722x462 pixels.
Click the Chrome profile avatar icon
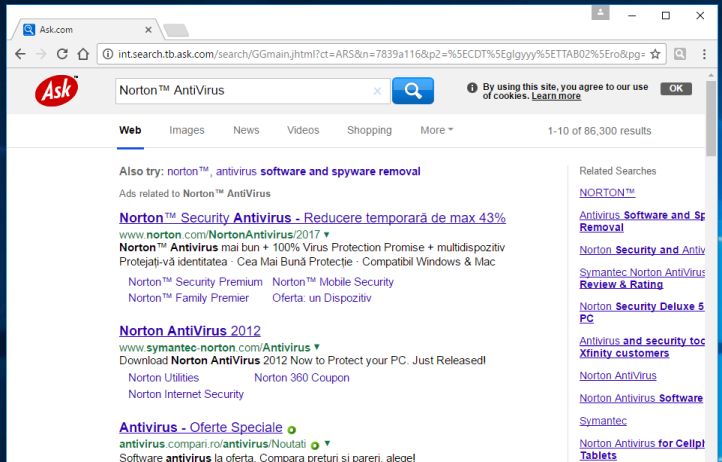(x=600, y=13)
